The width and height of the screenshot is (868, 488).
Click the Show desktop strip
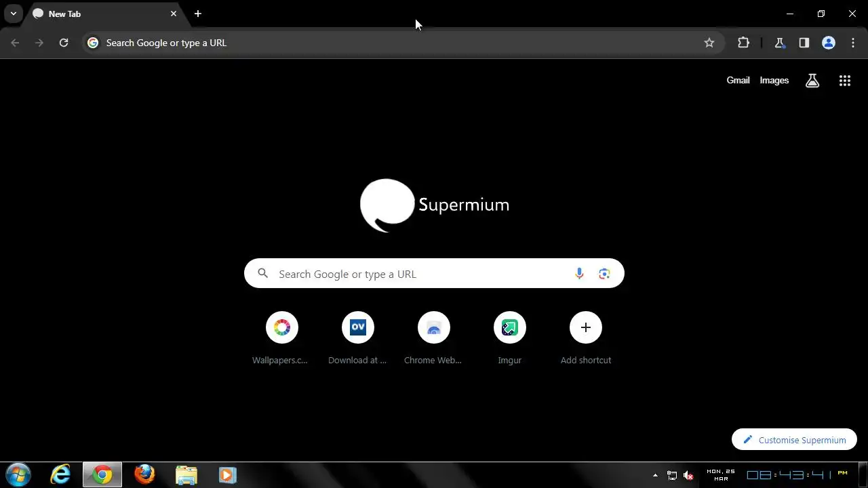click(863, 475)
